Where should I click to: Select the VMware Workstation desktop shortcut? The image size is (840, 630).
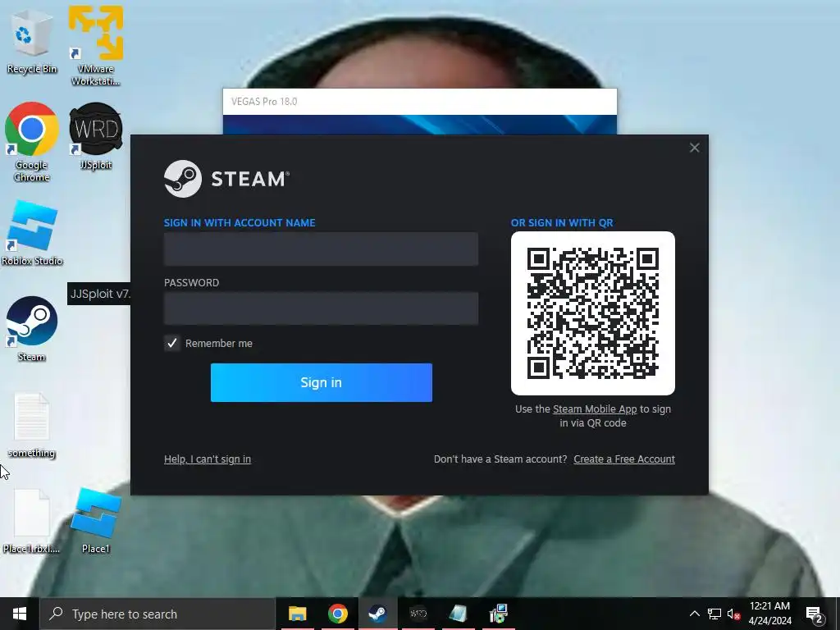(x=95, y=46)
